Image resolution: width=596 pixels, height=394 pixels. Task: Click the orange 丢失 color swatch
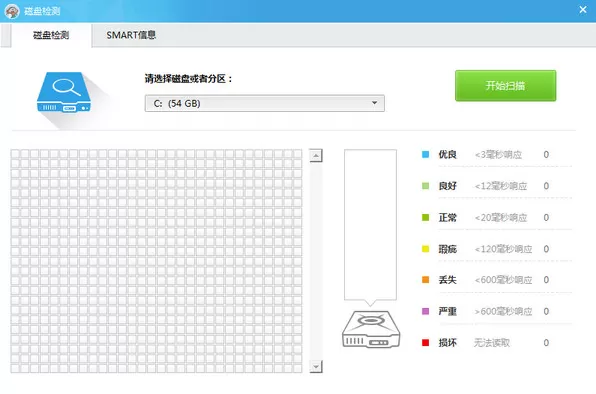pyautogui.click(x=425, y=280)
